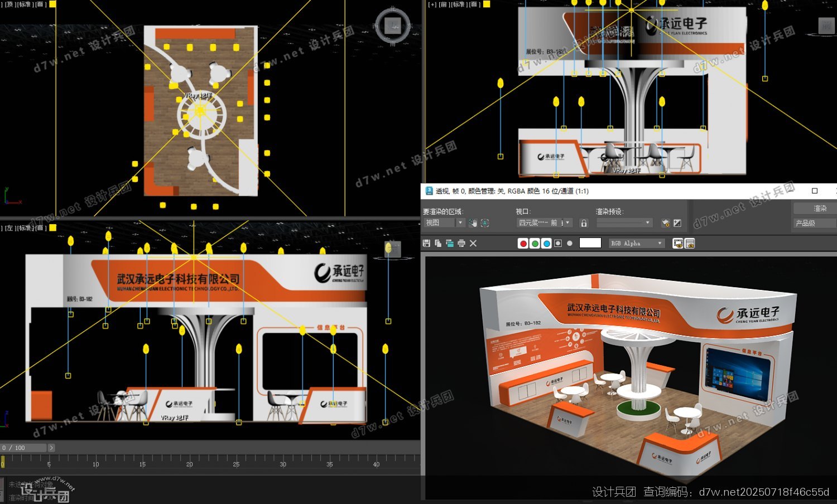Click front viewport plus menu label
This screenshot has height=504, width=837.
point(432,4)
